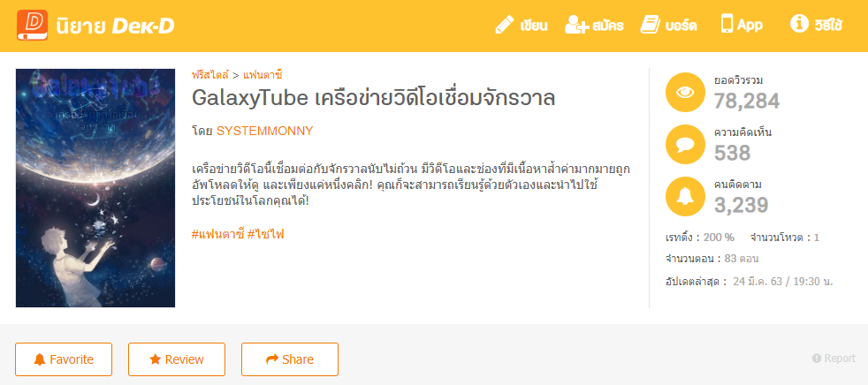
Task: Open author SYSTEMMONNY profile link
Action: pyautogui.click(x=264, y=131)
